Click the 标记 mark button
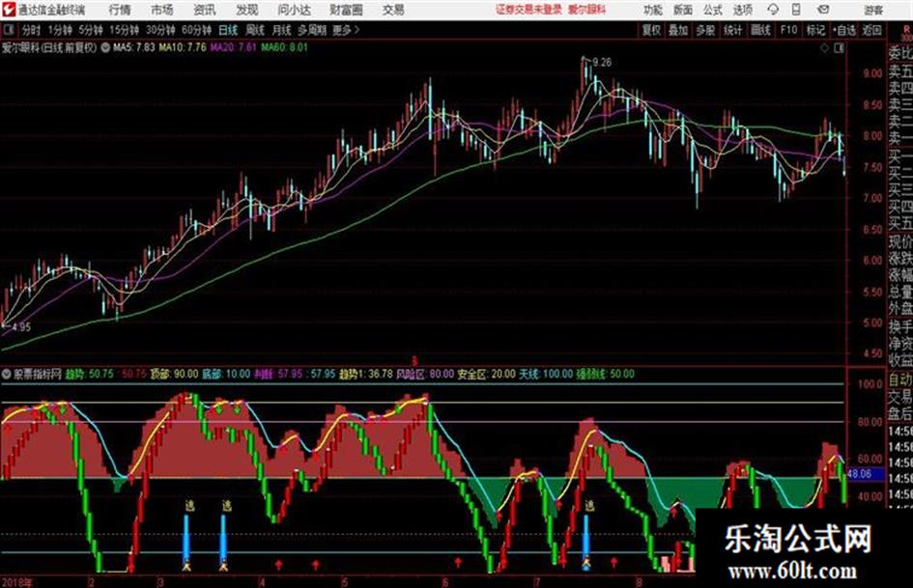 815,30
